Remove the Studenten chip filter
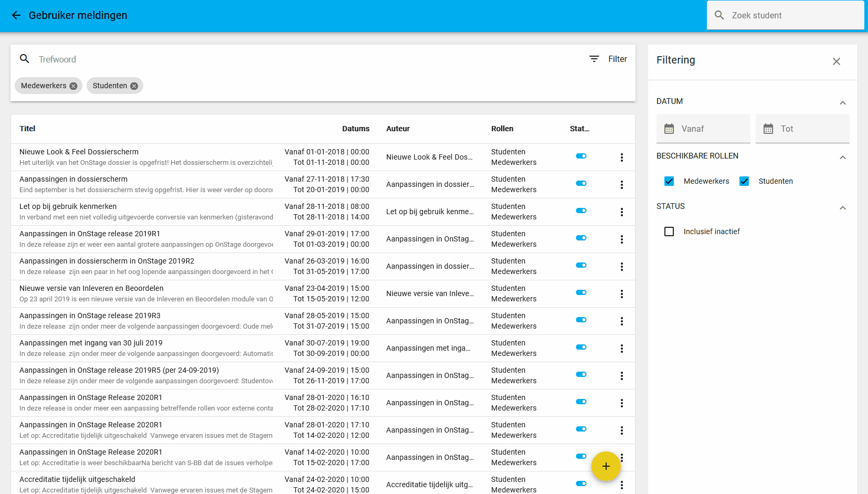 pos(134,86)
